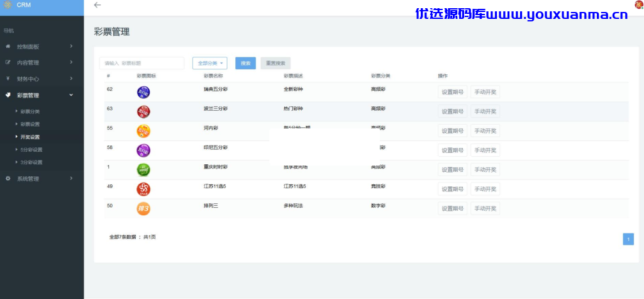Select 彩票设置 submenu item
The image size is (644, 299).
click(30, 124)
